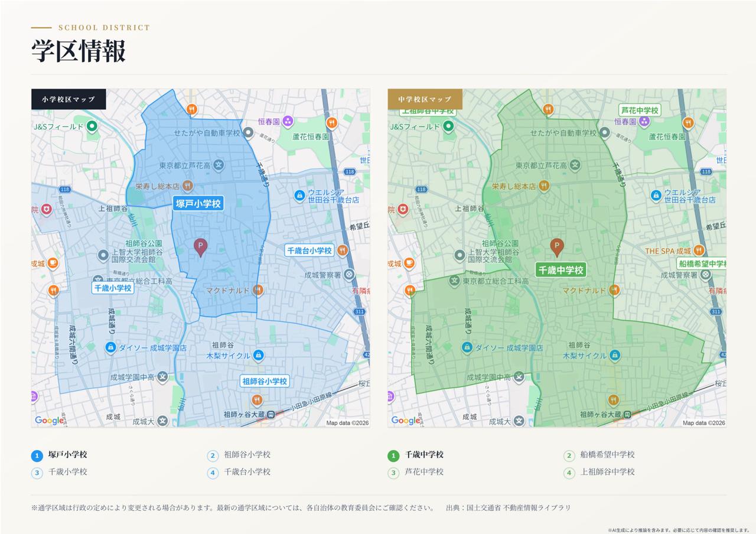The width and height of the screenshot is (756, 534).
Task: Select legend entry 3 千歳小学校
Action: point(59,473)
